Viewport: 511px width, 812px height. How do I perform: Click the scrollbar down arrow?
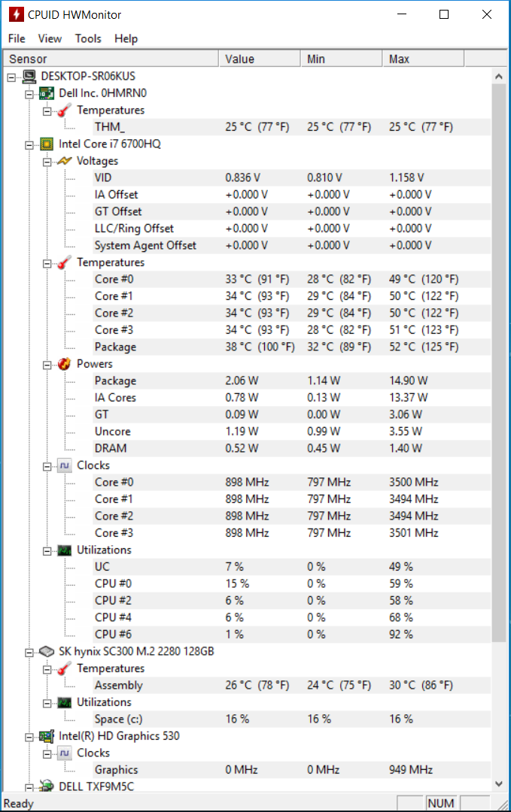pos(498,783)
